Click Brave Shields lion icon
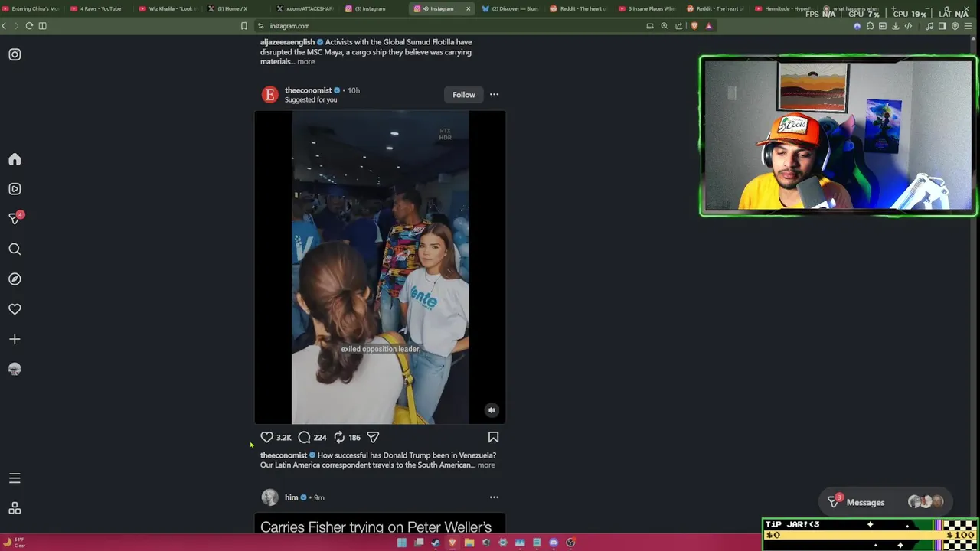Viewport: 980px width, 551px height. [x=694, y=26]
